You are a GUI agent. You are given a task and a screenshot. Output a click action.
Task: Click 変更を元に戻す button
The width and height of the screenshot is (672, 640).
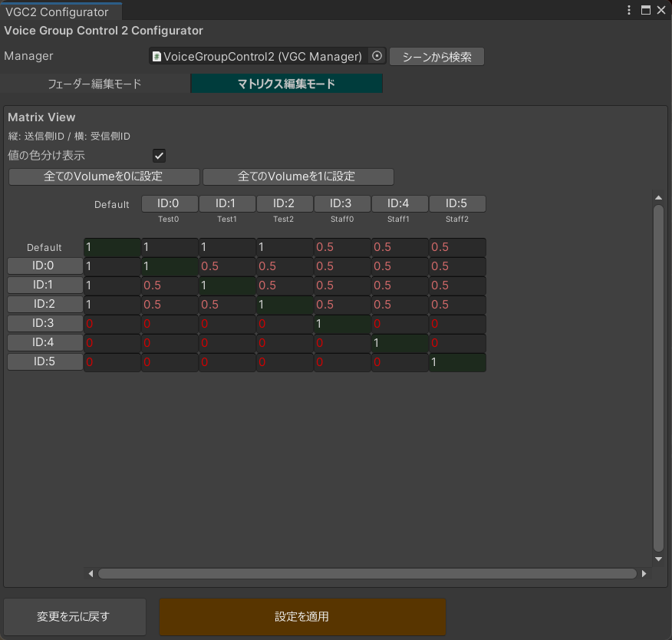tap(74, 616)
